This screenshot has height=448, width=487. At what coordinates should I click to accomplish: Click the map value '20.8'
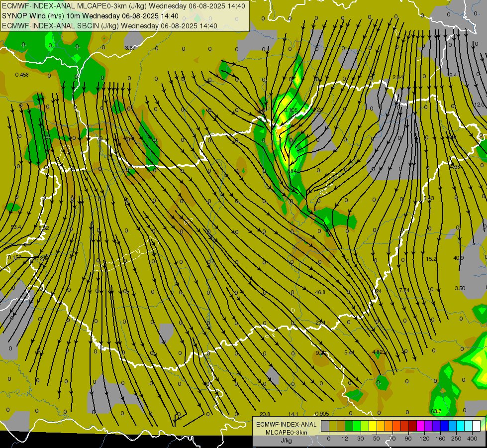coord(265,414)
